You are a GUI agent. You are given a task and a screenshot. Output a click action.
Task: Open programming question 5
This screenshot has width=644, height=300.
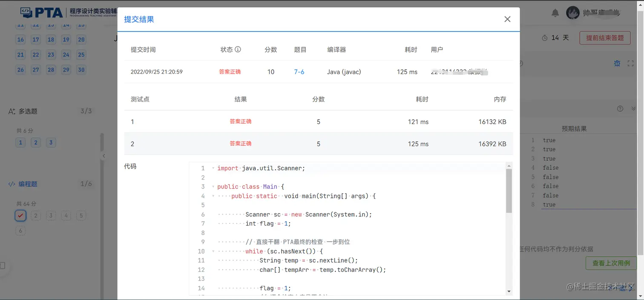click(x=81, y=216)
